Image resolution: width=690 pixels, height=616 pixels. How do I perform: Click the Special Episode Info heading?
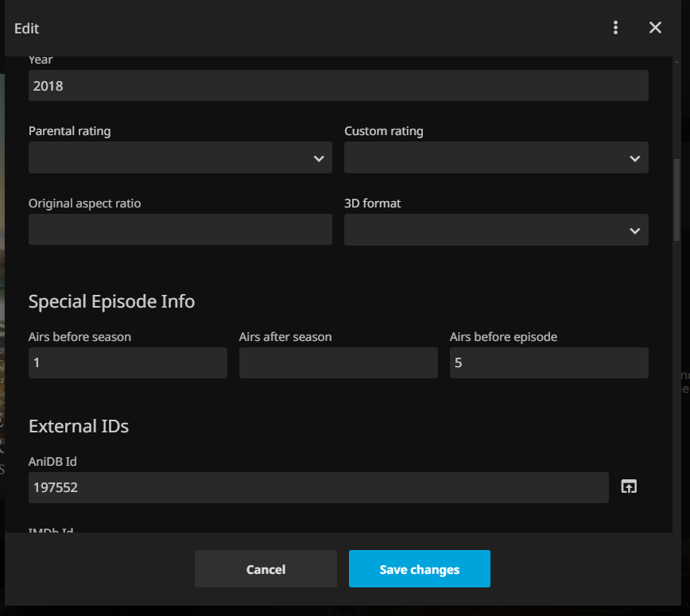tap(111, 302)
